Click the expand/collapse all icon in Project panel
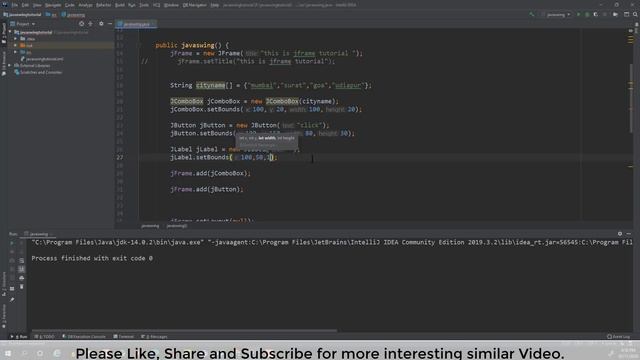The image size is (640, 360). click(x=90, y=24)
